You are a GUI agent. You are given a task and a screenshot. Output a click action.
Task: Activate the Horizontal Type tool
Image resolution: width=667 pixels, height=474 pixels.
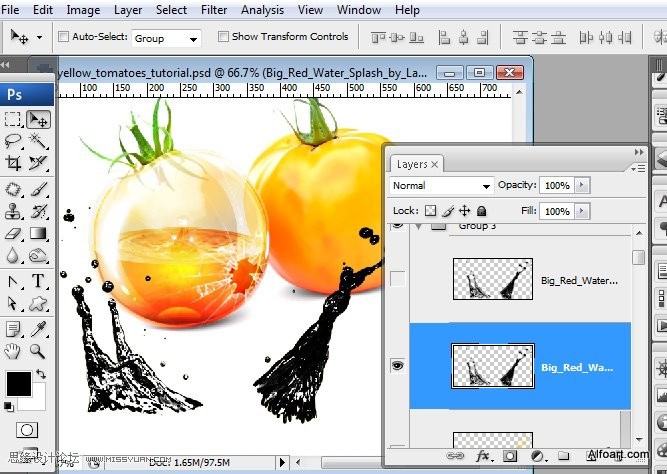tap(38, 281)
